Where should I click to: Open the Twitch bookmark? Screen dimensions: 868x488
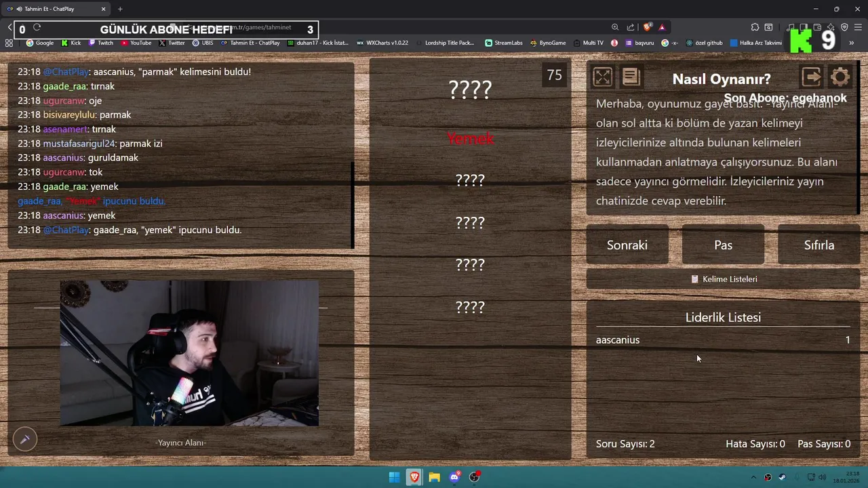101,43
